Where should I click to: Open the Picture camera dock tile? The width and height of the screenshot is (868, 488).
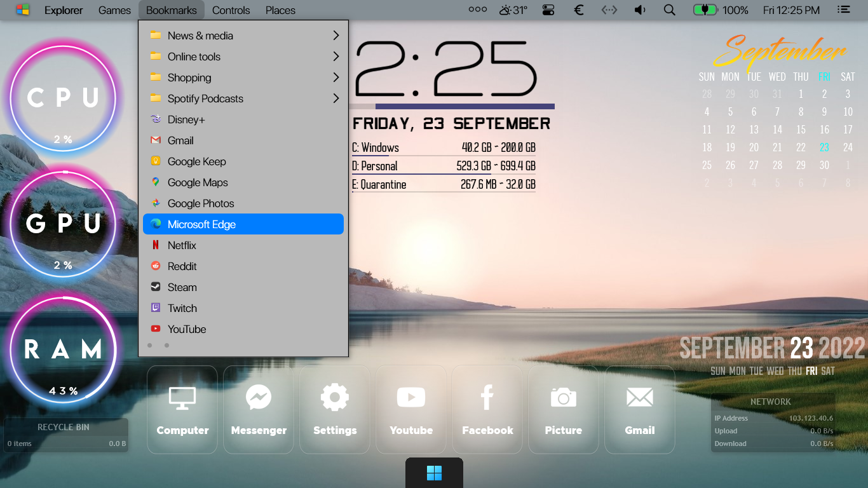(x=564, y=410)
